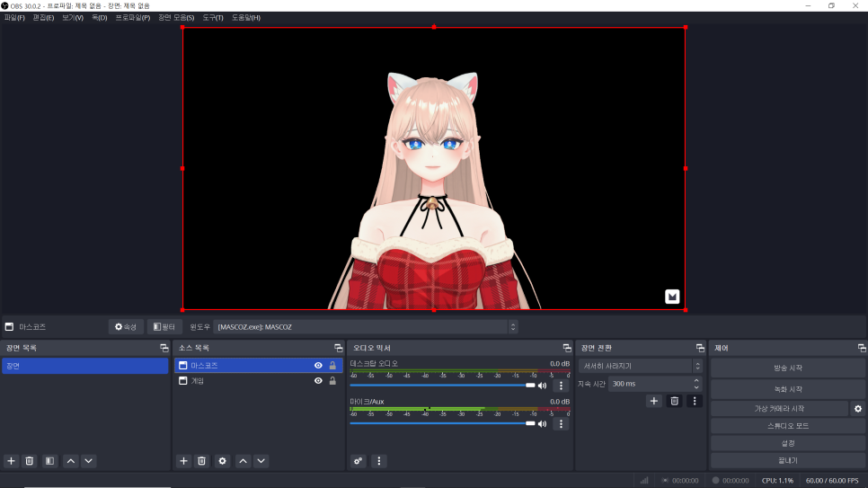Add scene transition with plus icon

(x=654, y=401)
